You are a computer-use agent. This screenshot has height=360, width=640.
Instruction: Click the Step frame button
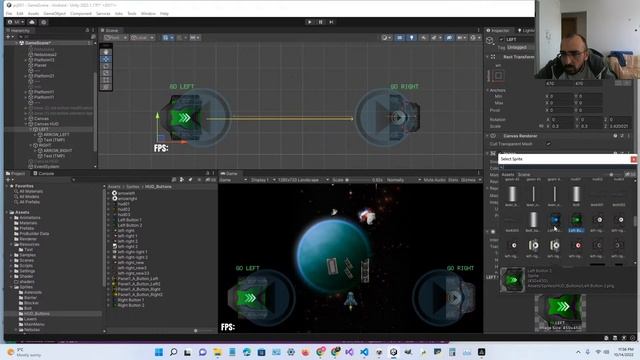[331, 22]
